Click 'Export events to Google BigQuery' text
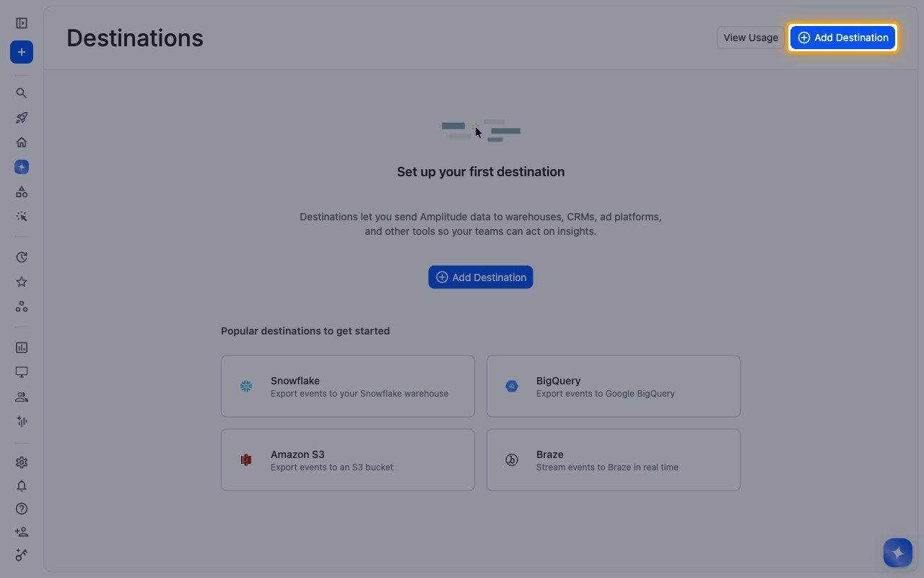The width and height of the screenshot is (924, 578). pos(606,394)
